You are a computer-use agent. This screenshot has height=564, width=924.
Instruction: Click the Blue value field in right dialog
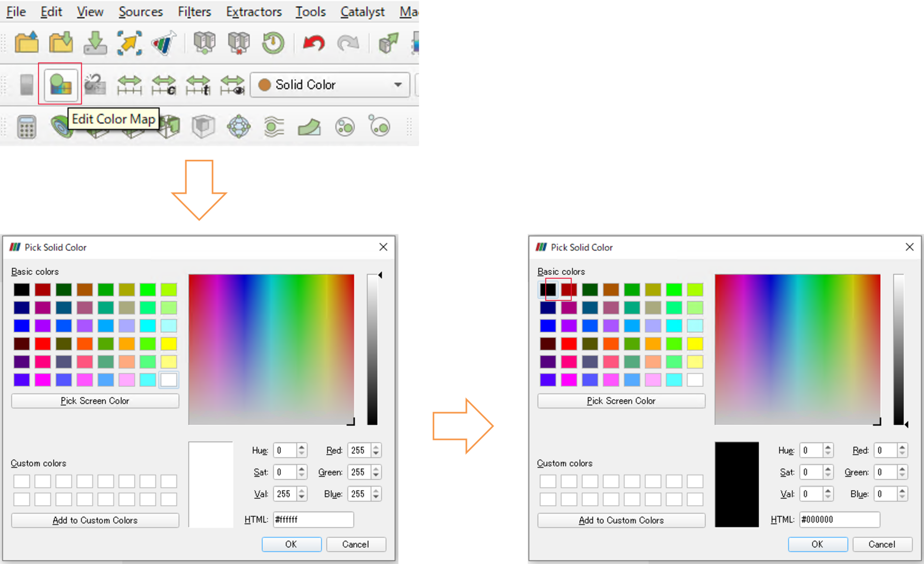click(891, 494)
